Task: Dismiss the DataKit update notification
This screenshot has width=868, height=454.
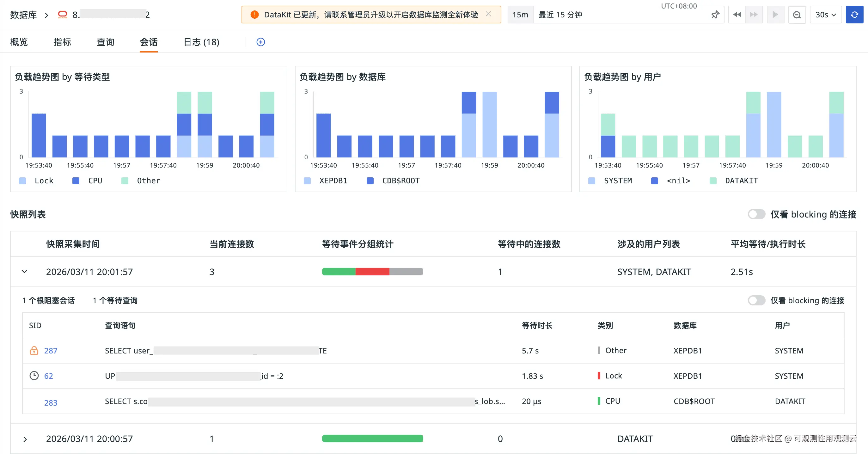Action: point(488,14)
